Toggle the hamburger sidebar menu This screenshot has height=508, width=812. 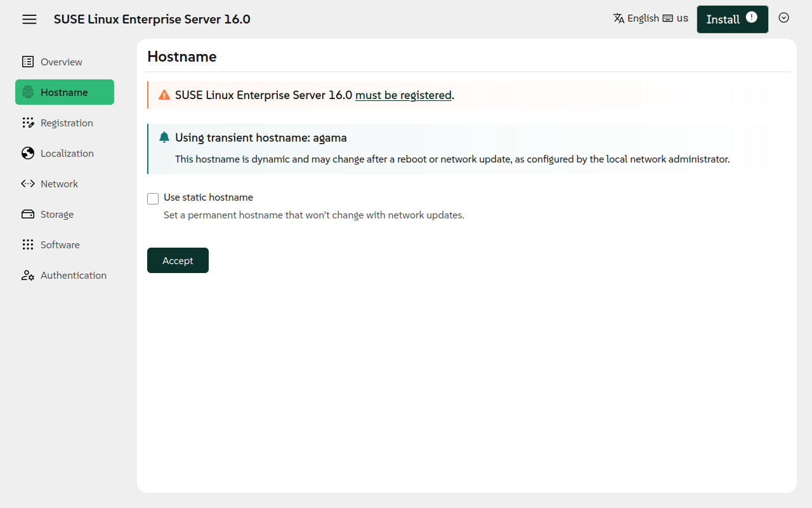coord(29,19)
